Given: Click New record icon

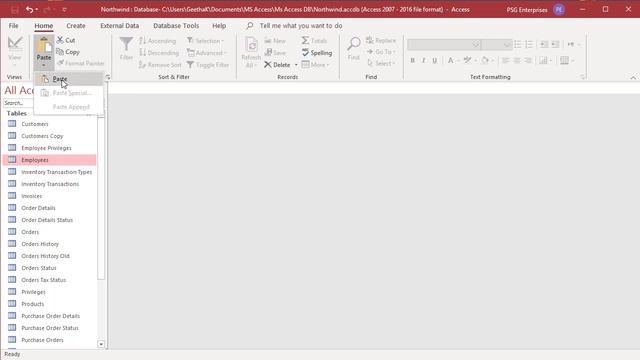Looking at the screenshot, I should coord(268,41).
